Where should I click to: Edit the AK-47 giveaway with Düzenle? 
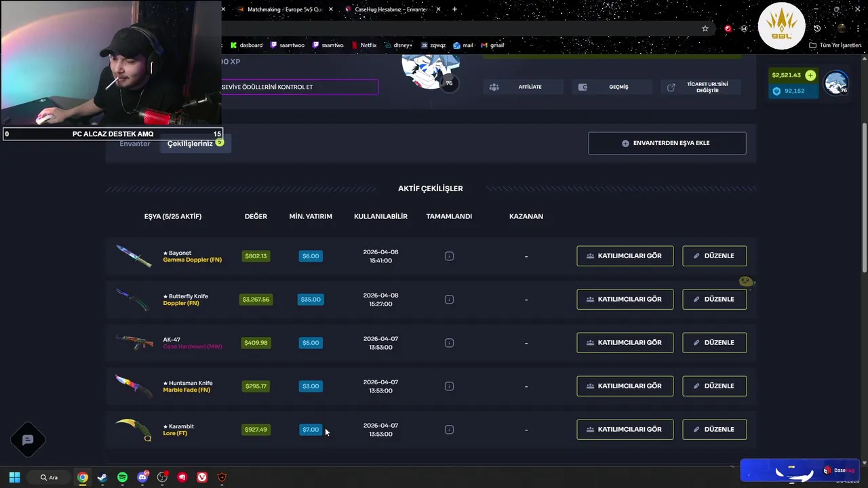coord(715,343)
